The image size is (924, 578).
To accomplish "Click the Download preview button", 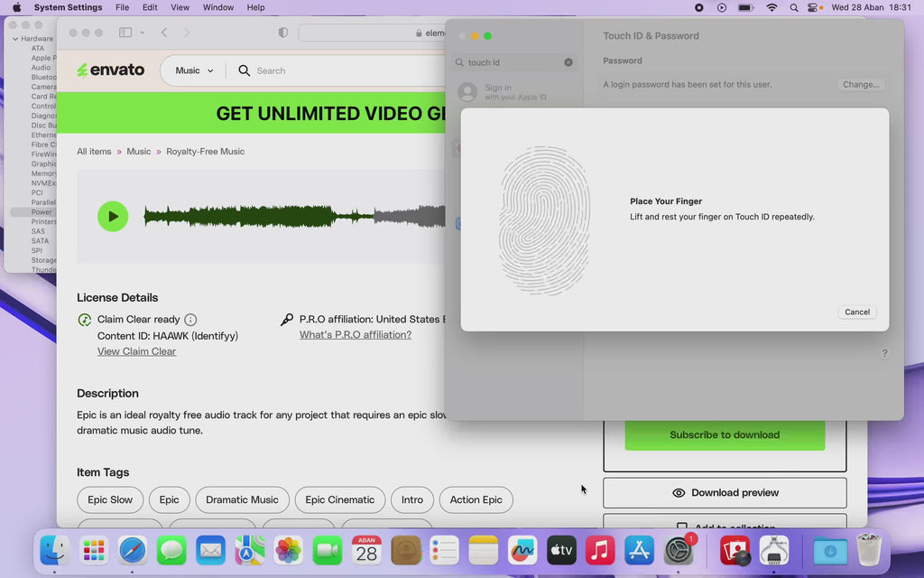I will [x=725, y=493].
